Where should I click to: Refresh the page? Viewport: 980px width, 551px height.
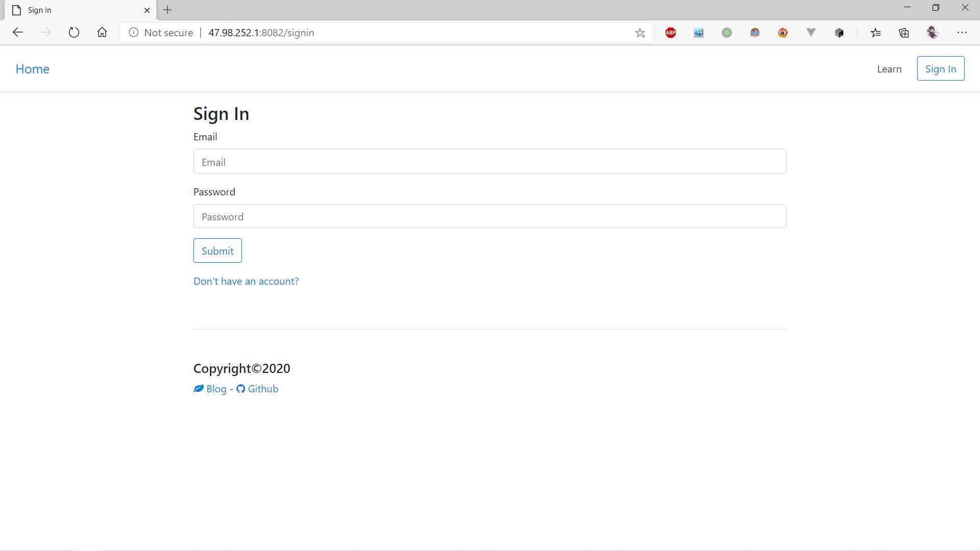[x=74, y=33]
